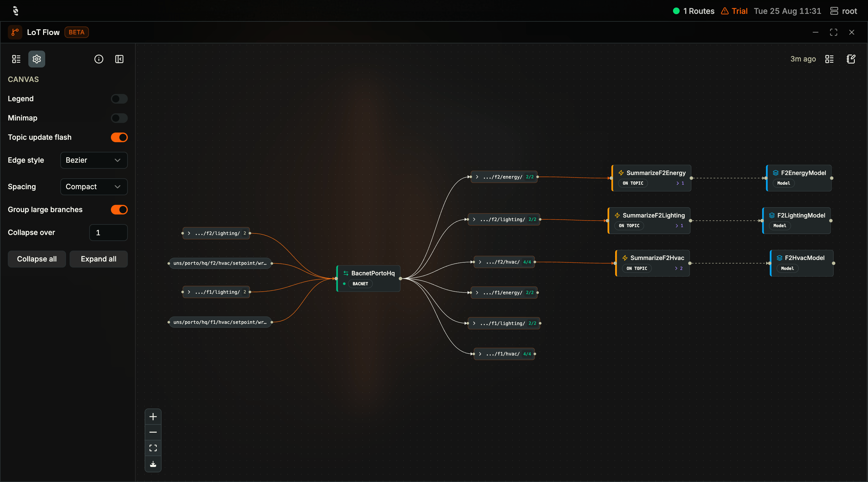Disable Topic update flash toggle

coord(119,137)
